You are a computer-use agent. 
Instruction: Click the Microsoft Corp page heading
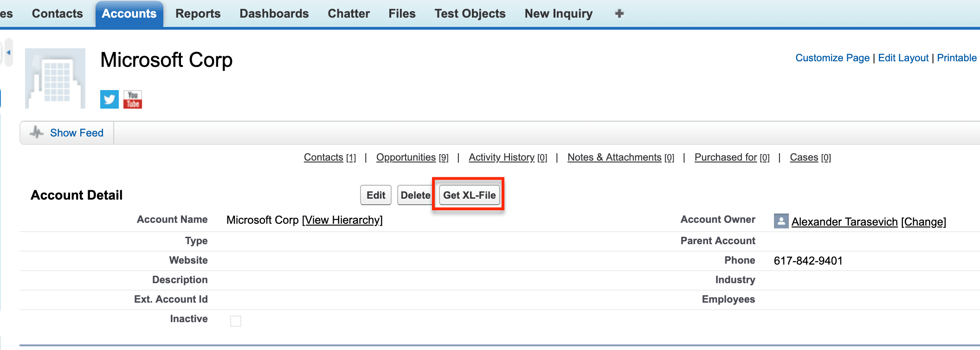167,60
